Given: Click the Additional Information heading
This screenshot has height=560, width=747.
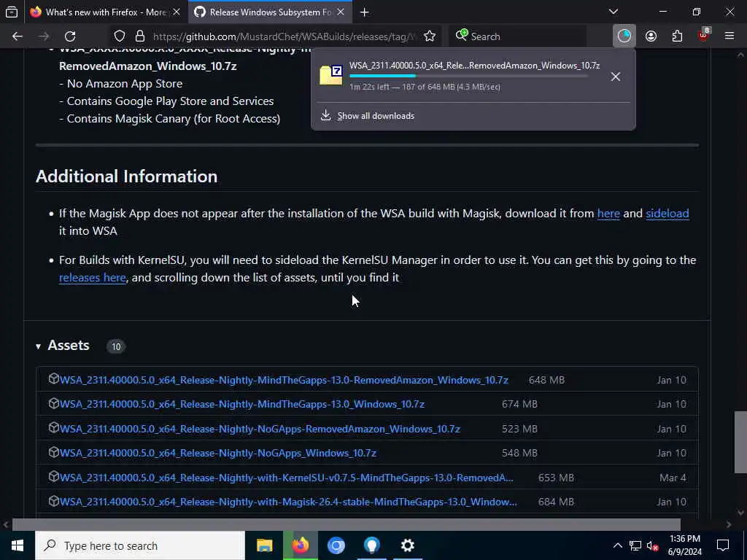Looking at the screenshot, I should coord(126,176).
